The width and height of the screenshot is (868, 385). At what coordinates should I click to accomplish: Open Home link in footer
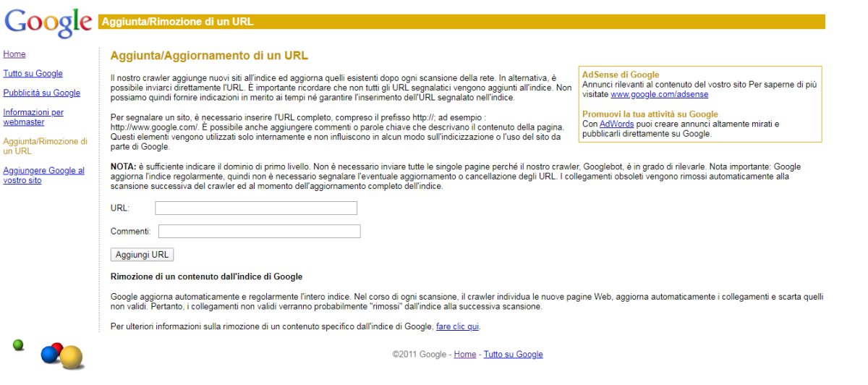(465, 355)
